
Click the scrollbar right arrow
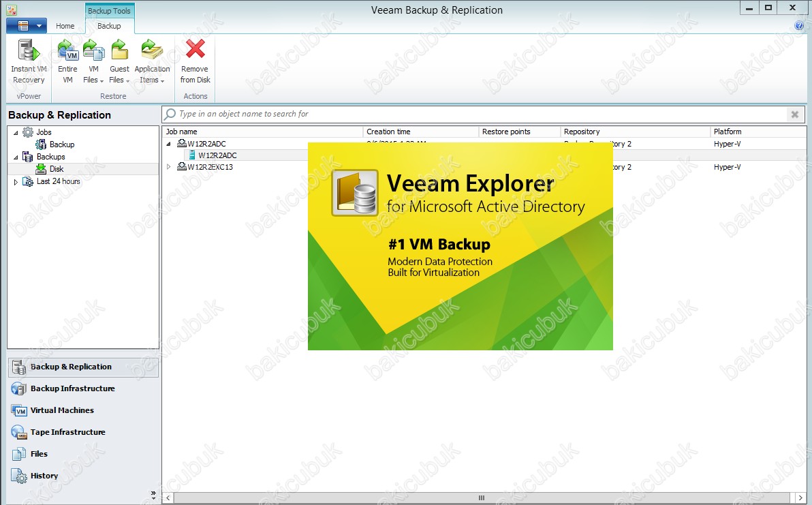pos(800,498)
